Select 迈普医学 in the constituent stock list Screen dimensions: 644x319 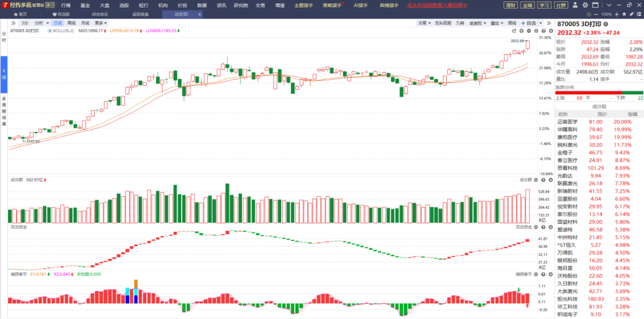(x=567, y=122)
